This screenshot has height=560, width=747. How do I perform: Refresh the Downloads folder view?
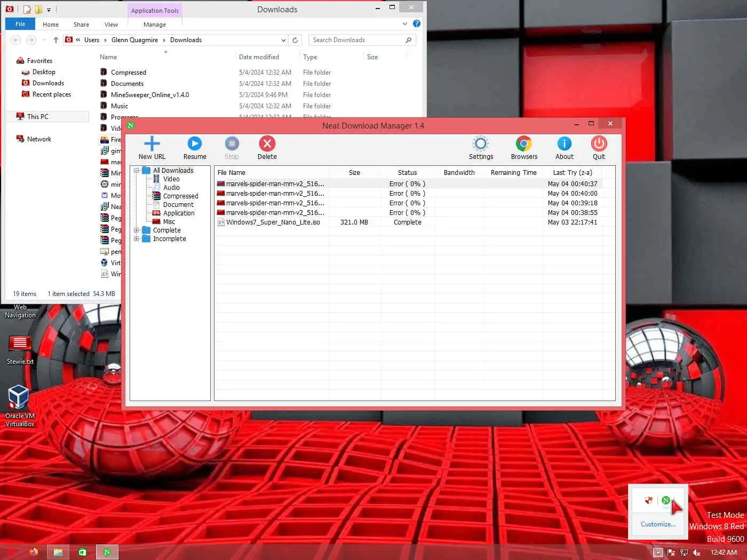[x=295, y=40]
